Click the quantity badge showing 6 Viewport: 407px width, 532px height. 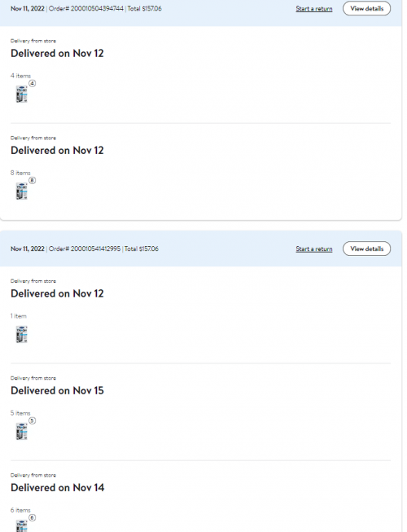[x=33, y=517]
